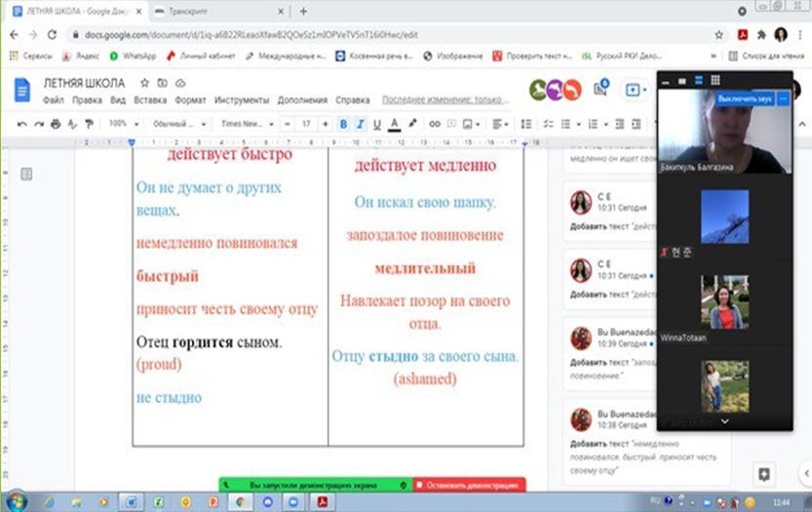Viewport: 812px width, 512px height.
Task: Open the Инструменты menu
Action: [242, 99]
